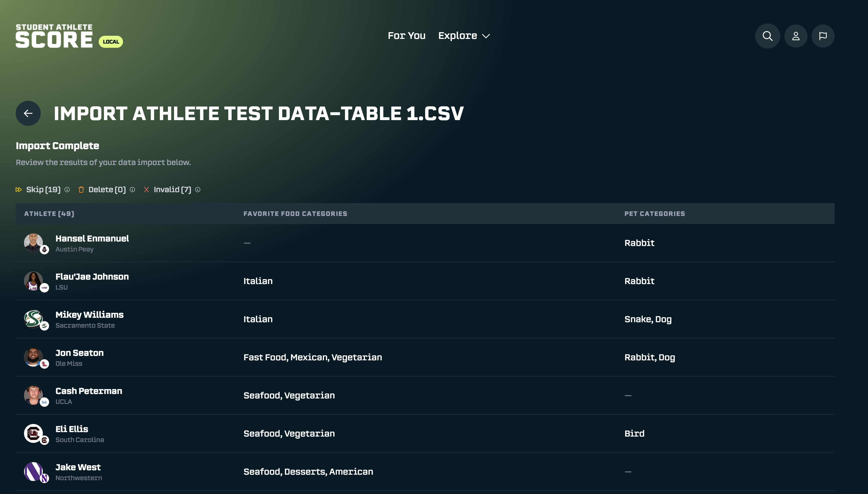Screen dimensions: 868x494
Task: Click the info icon next to Skip (19)
Action: pyautogui.click(x=67, y=190)
